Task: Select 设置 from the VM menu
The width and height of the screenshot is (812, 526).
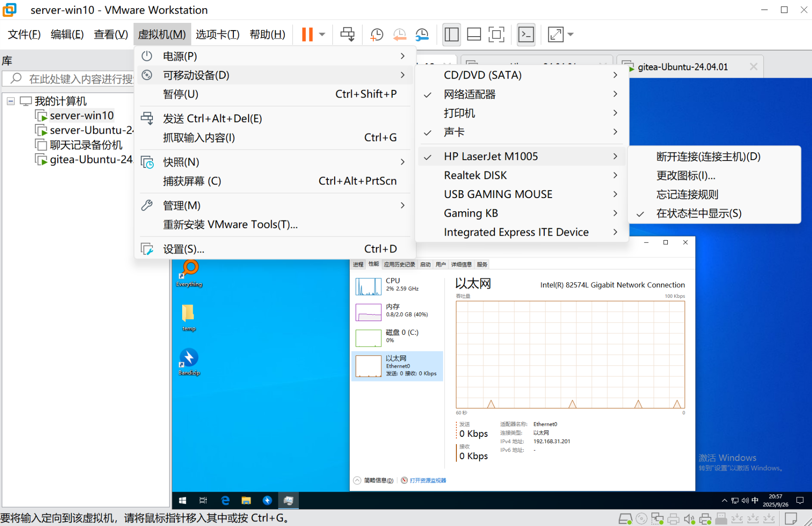Action: coord(184,249)
